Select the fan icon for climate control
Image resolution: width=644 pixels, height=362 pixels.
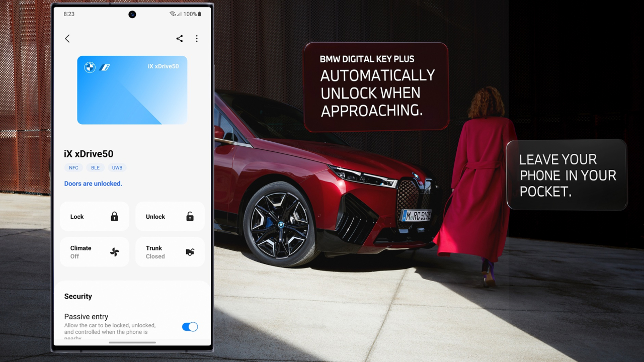[114, 251]
